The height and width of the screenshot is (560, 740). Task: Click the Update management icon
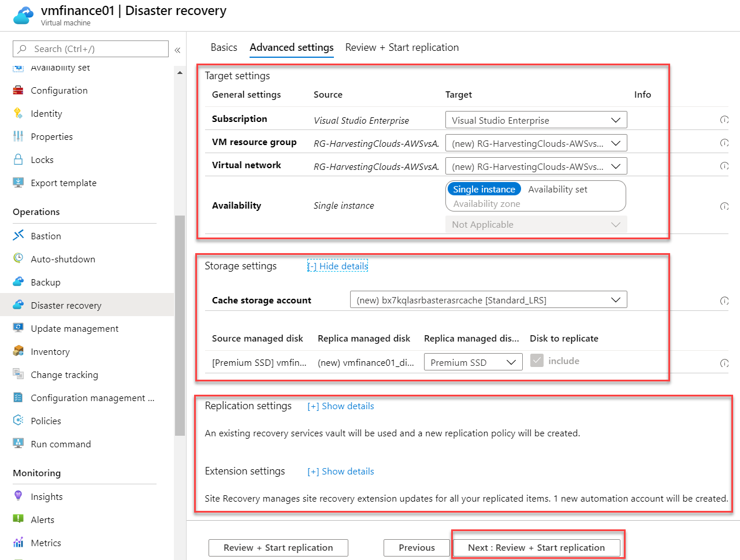coord(18,328)
